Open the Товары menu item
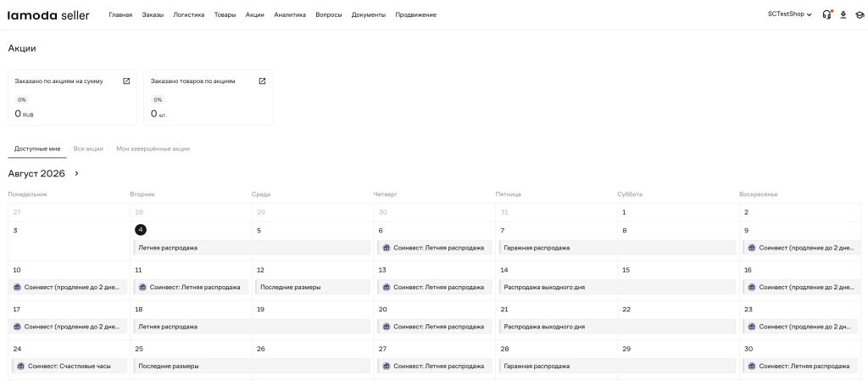This screenshot has height=381, width=868. [225, 15]
